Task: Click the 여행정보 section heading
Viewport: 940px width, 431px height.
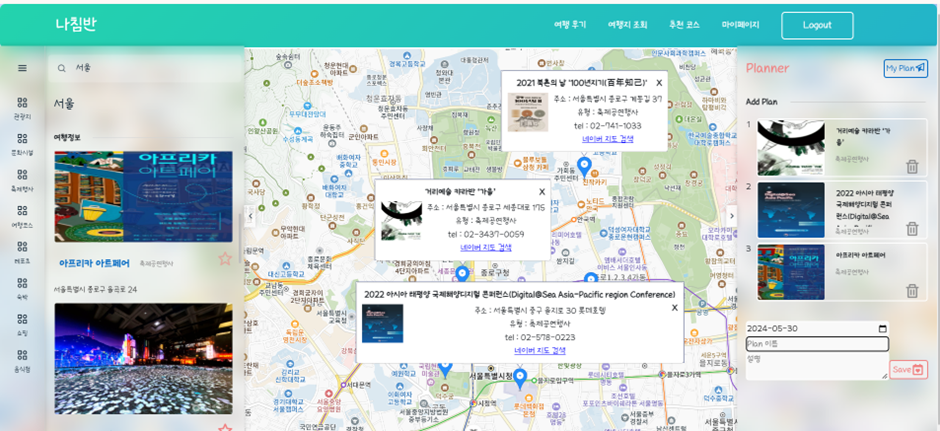Action: [x=67, y=137]
